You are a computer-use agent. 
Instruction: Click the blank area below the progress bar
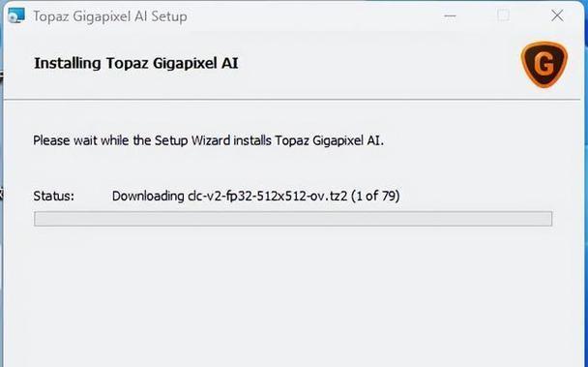(292, 296)
